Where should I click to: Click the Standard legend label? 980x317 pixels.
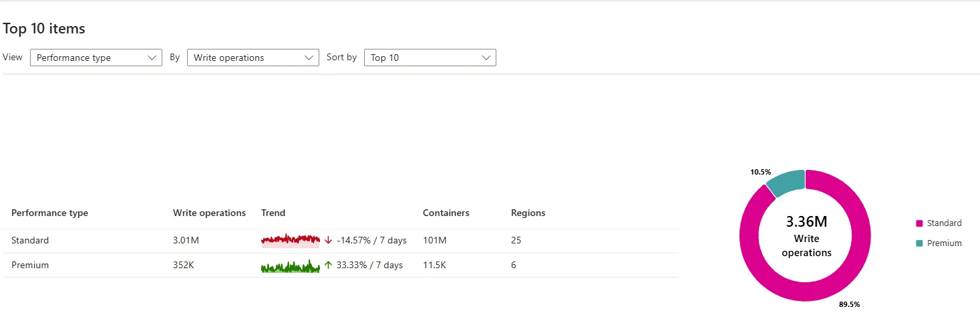(944, 223)
